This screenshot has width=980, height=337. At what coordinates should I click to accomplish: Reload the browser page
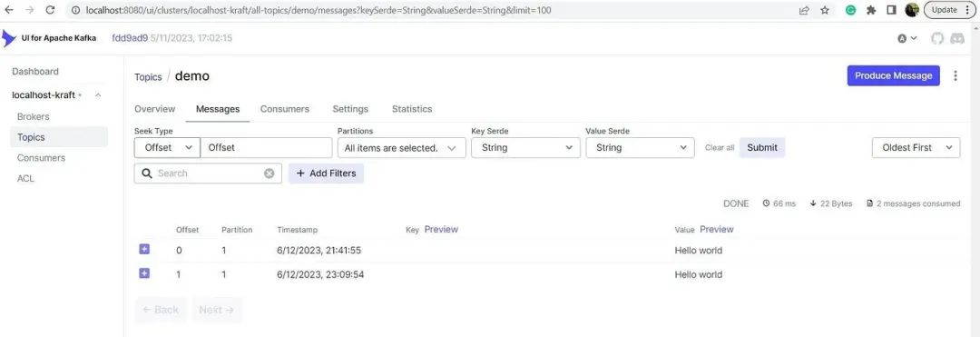pos(51,10)
